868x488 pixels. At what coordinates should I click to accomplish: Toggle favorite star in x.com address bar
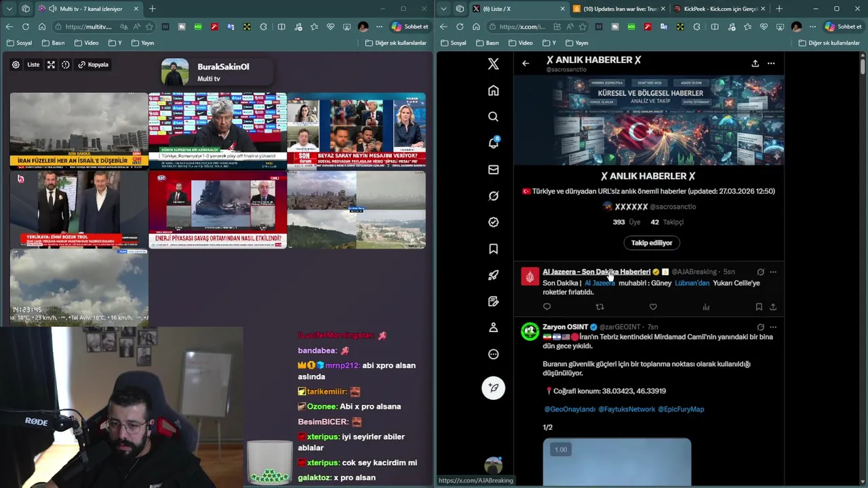pyautogui.click(x=583, y=26)
